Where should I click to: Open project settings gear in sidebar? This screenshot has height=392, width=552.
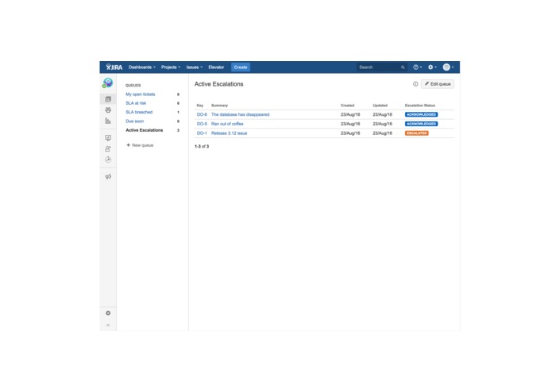108,313
